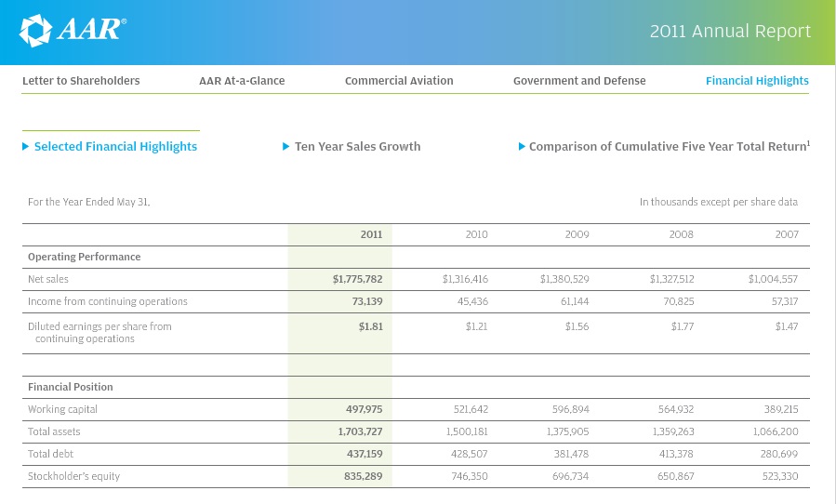This screenshot has width=836, height=504.
Task: Select Financial Highlights nav item
Action: pos(757,81)
